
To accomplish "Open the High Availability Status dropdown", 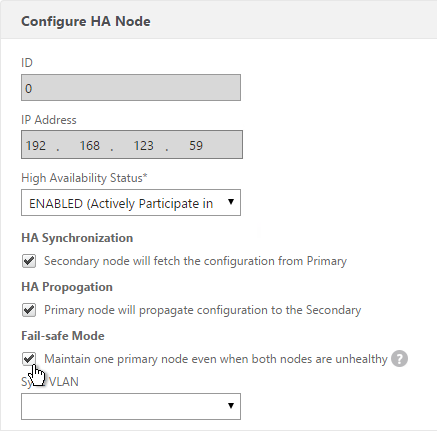I will coord(131,203).
